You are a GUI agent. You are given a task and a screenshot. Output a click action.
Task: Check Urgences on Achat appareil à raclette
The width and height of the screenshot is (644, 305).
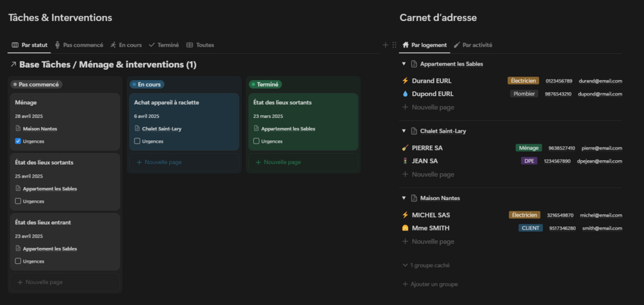(137, 141)
